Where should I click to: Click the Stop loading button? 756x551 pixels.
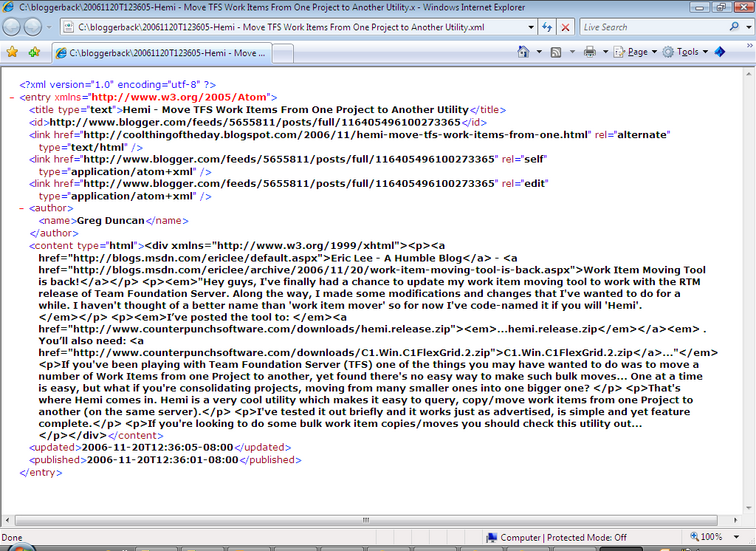[565, 27]
